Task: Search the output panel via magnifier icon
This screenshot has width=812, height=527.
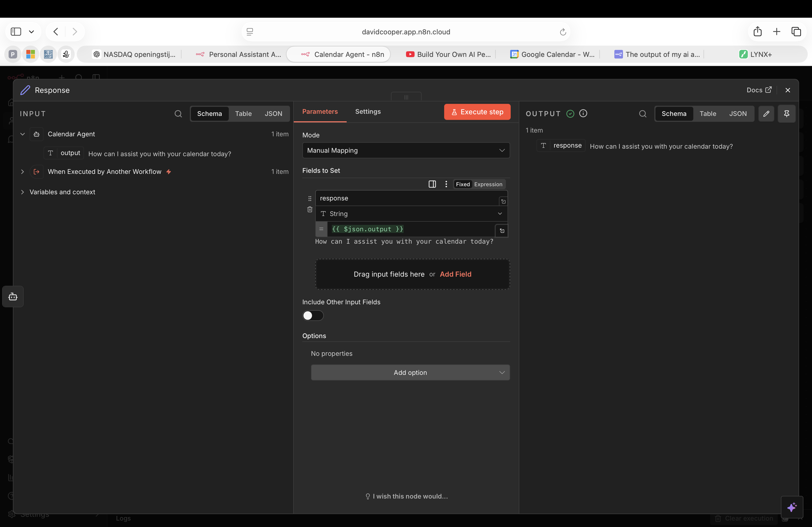Action: tap(643, 114)
